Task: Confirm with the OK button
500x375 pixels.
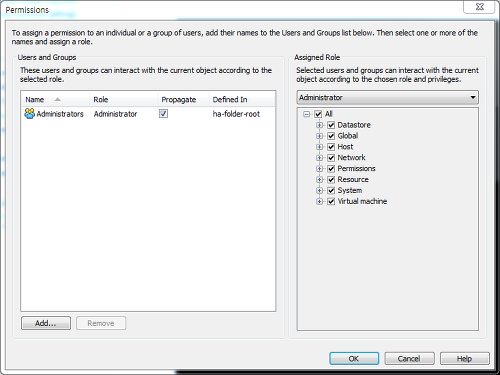Action: (x=354, y=358)
